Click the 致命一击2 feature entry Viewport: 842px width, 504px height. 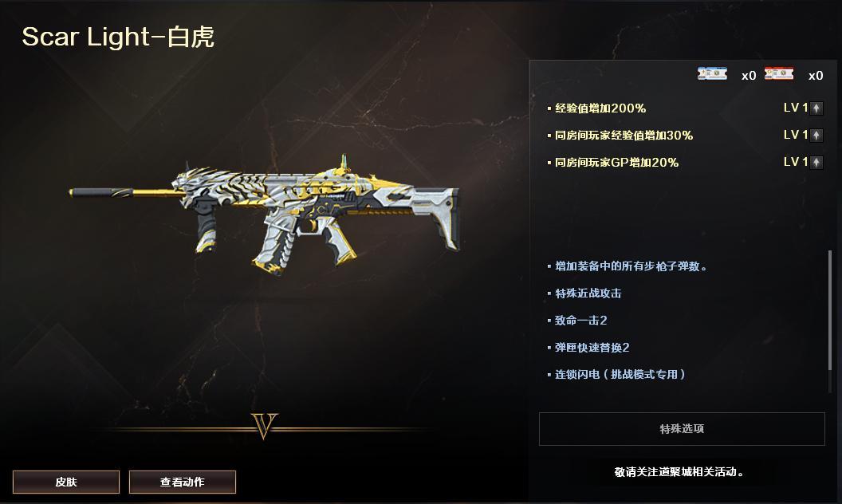[580, 321]
